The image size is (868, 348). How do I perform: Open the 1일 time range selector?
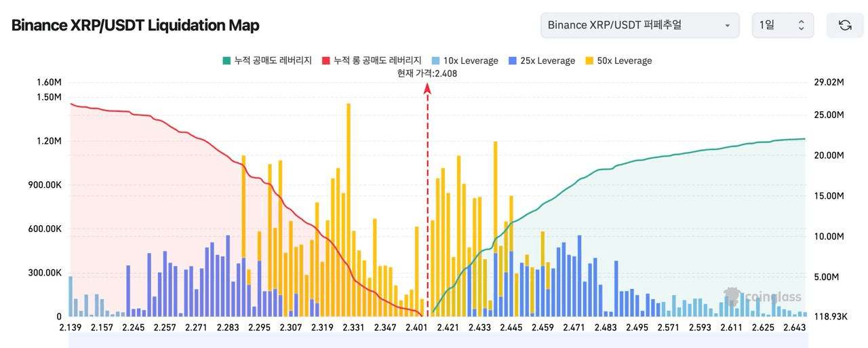click(x=783, y=25)
